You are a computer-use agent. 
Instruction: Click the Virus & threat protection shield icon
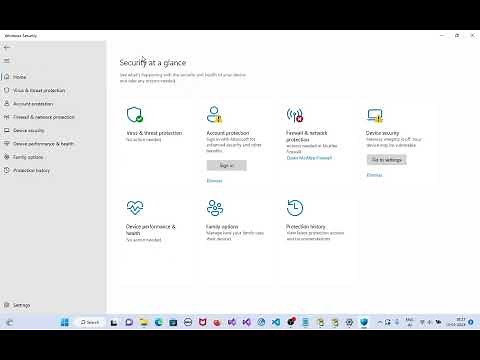pyautogui.click(x=135, y=115)
